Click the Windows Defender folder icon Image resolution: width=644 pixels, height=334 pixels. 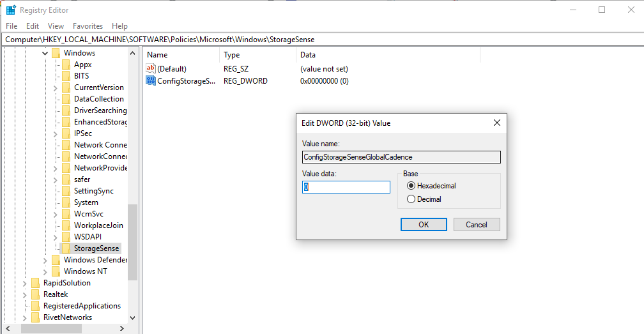pyautogui.click(x=56, y=260)
